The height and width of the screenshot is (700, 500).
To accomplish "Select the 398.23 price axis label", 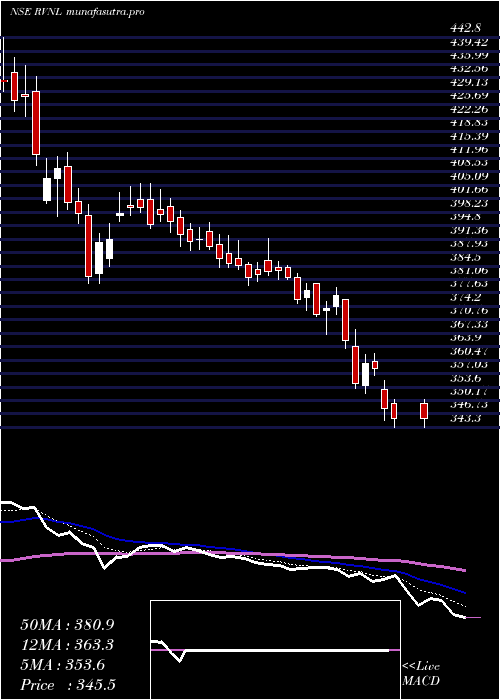I will (469, 203).
